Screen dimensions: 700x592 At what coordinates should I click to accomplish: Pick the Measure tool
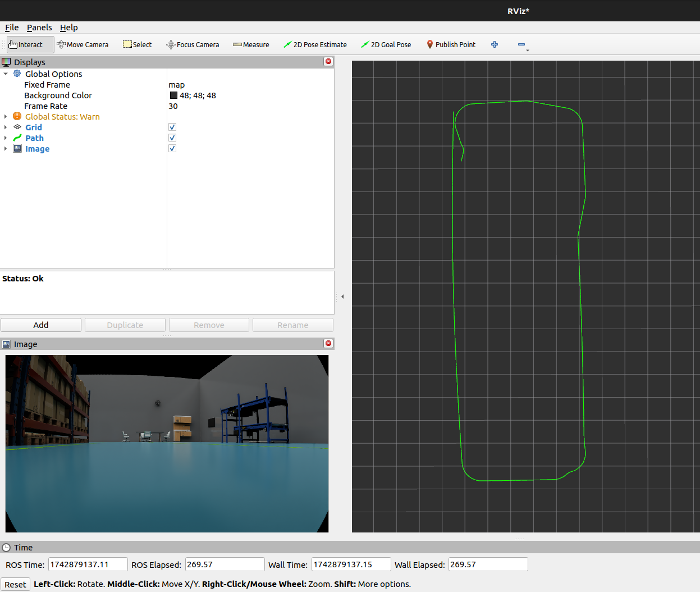click(x=251, y=45)
